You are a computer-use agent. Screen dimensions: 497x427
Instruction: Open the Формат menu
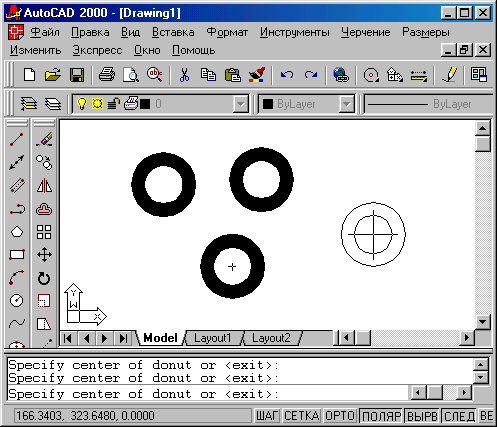227,32
